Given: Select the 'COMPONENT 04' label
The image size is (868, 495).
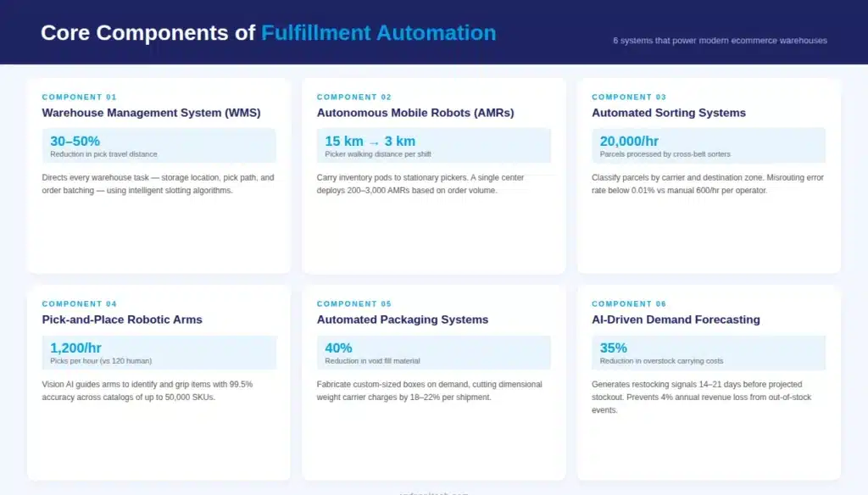Looking at the screenshot, I should coord(79,303).
